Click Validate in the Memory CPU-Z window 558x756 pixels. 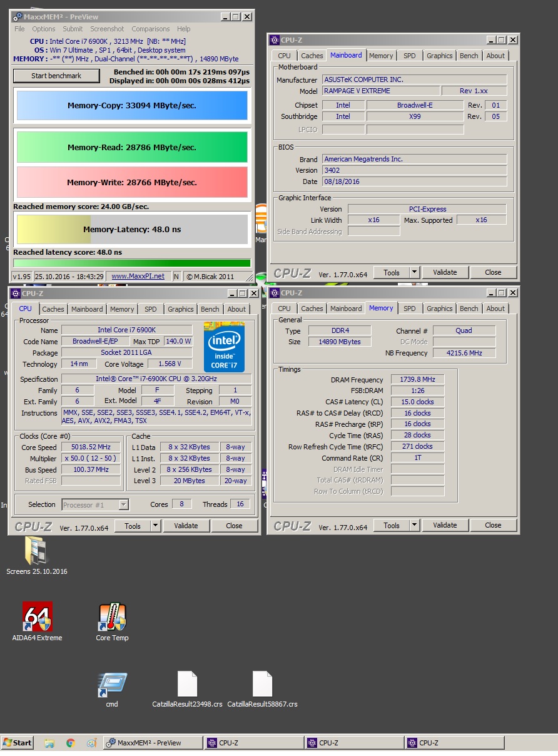coord(445,525)
